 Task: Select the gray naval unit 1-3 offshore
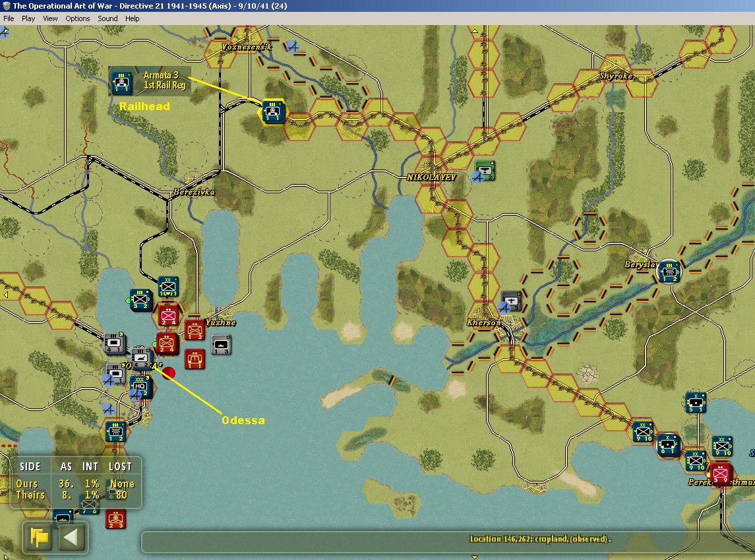click(222, 345)
